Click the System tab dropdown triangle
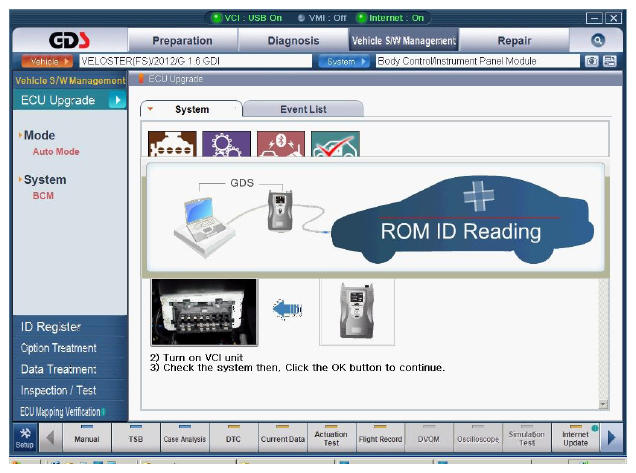This screenshot has height=473, width=636. click(x=150, y=109)
